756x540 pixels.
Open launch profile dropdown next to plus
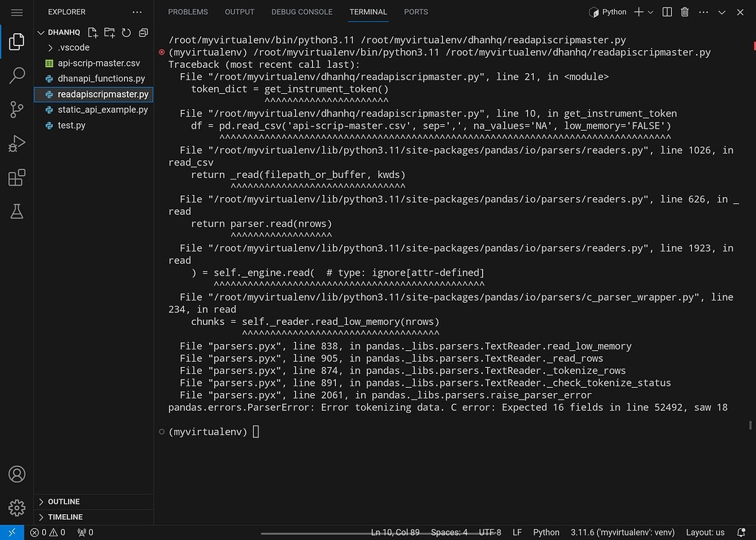coord(650,12)
